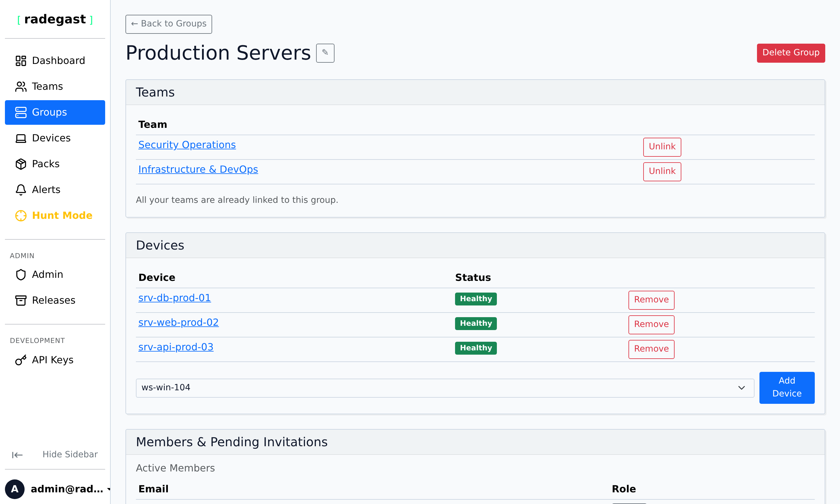840x504 pixels.
Task: Open the srv-api-prod-03 device link
Action: [x=176, y=347]
